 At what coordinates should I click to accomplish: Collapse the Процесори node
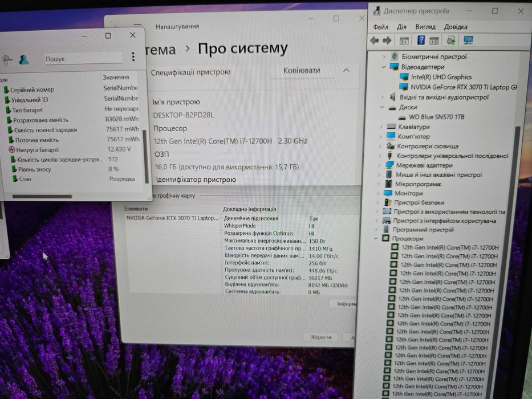[376, 238]
